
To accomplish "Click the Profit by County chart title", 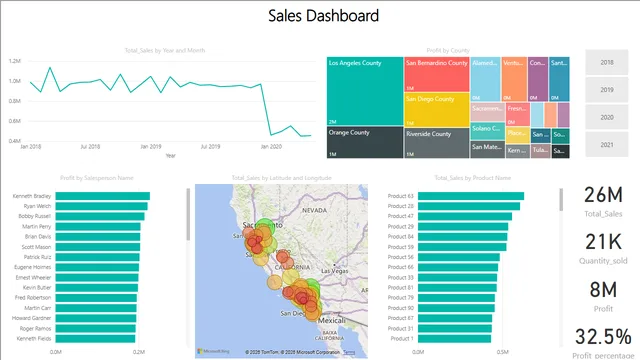I will [x=448, y=50].
